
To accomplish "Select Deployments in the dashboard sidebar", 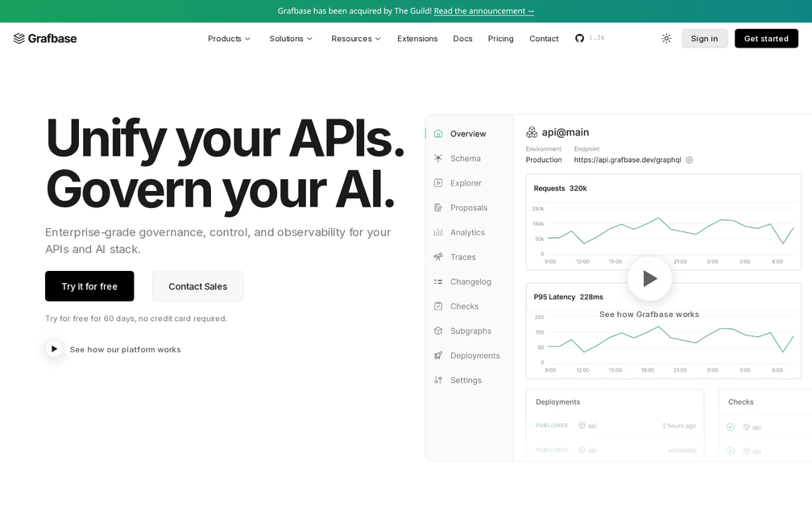I will click(475, 355).
